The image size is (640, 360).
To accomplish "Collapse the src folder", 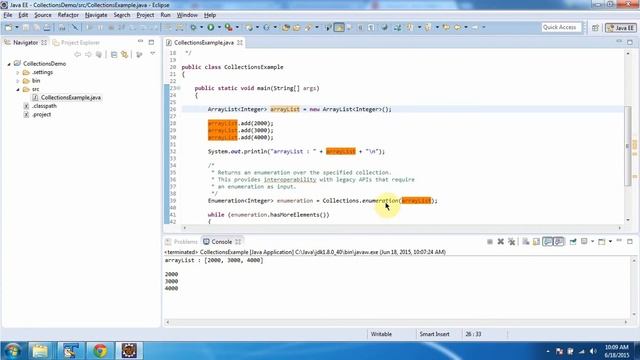I will [18, 89].
